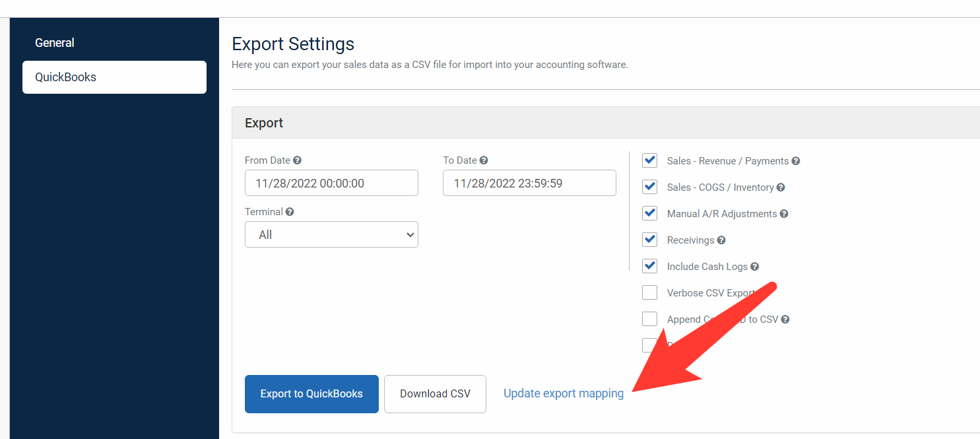The height and width of the screenshot is (439, 980).
Task: Click the Include Cash Logs help icon
Action: point(756,266)
